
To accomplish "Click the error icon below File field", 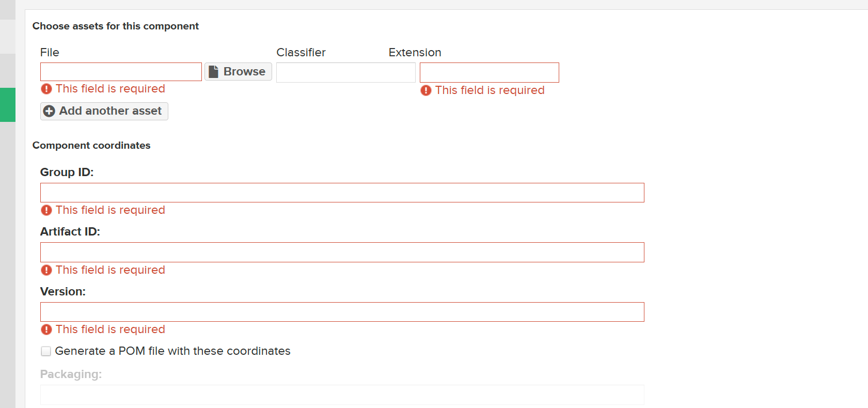I will [x=46, y=89].
